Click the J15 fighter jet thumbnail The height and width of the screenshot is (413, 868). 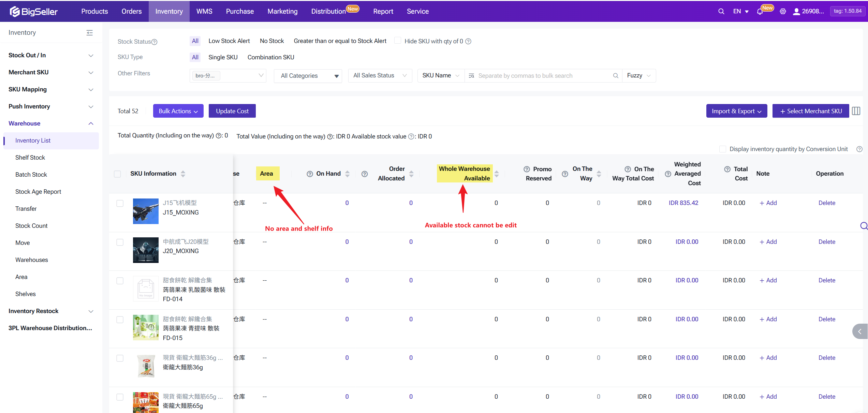click(x=146, y=211)
